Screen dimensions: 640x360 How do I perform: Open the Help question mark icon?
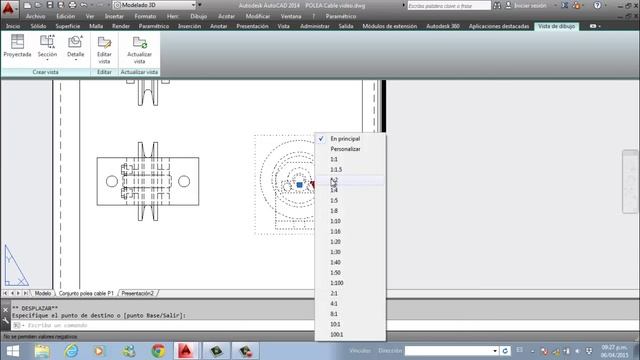[x=597, y=6]
